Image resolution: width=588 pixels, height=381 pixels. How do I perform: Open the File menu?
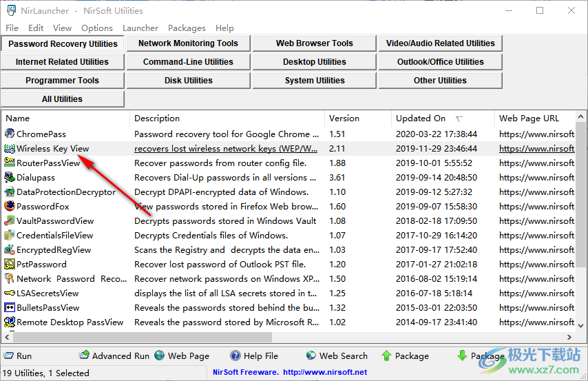click(x=12, y=28)
